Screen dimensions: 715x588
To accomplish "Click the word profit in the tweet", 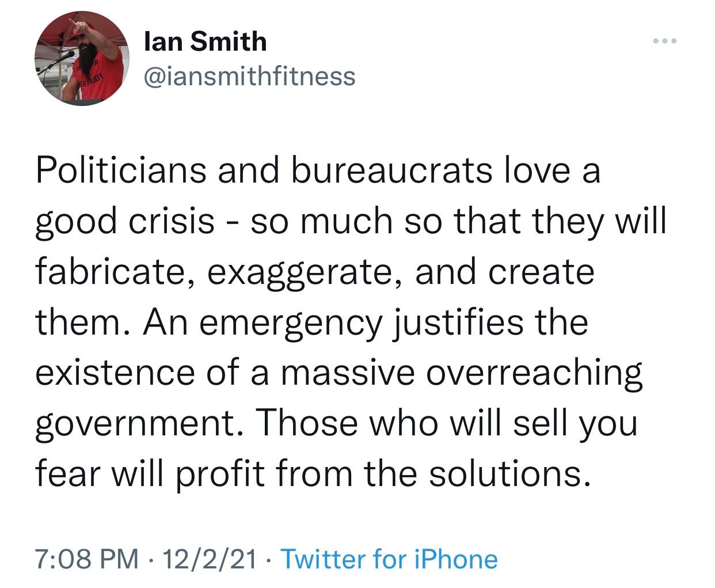I will click(215, 473).
